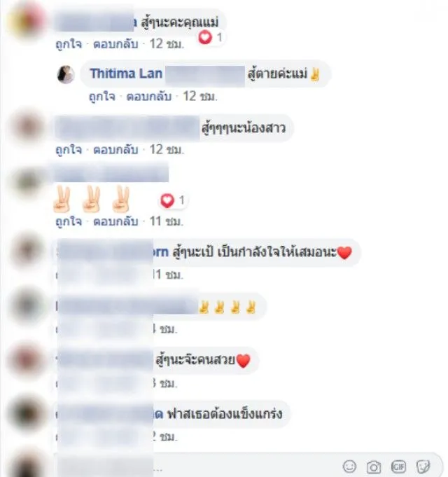Open blurred avatar beside 'ฟาสเธอต้องแข็งแกร่ง' comment
This screenshot has height=477, width=448.
click(28, 414)
